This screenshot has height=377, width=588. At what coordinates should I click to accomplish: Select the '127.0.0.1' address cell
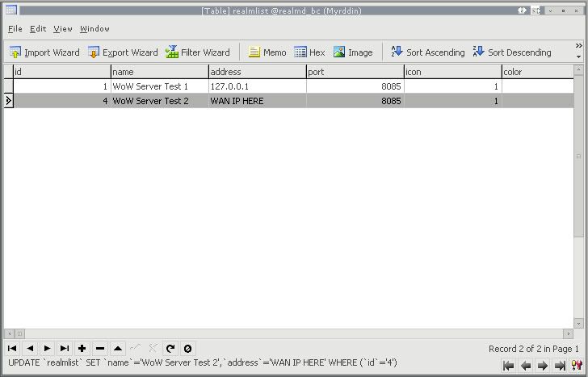[x=258, y=86]
